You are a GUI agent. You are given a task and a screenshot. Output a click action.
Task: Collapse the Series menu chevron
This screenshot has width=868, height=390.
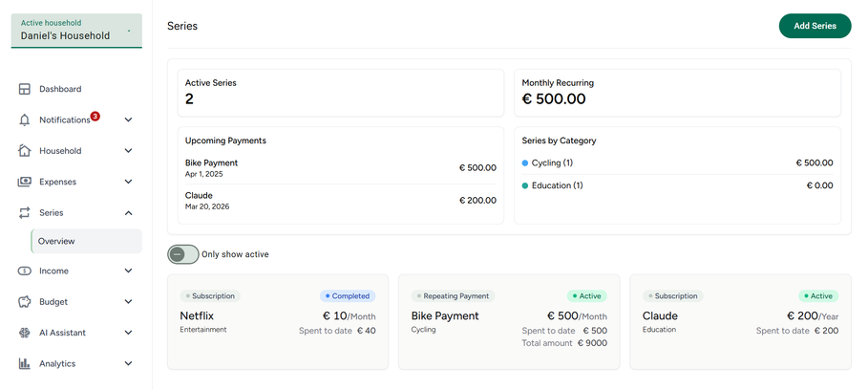pyautogui.click(x=128, y=212)
